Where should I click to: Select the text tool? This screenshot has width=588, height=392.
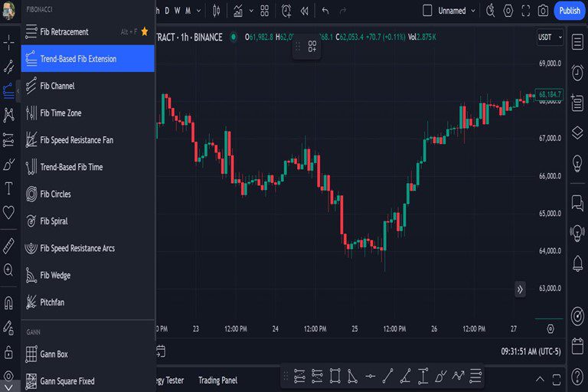[x=8, y=188]
